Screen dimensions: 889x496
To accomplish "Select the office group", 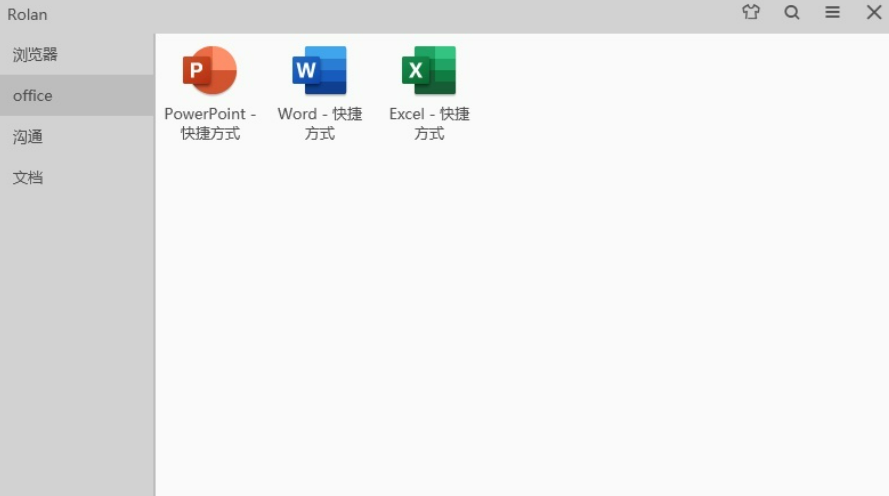I will [x=77, y=95].
